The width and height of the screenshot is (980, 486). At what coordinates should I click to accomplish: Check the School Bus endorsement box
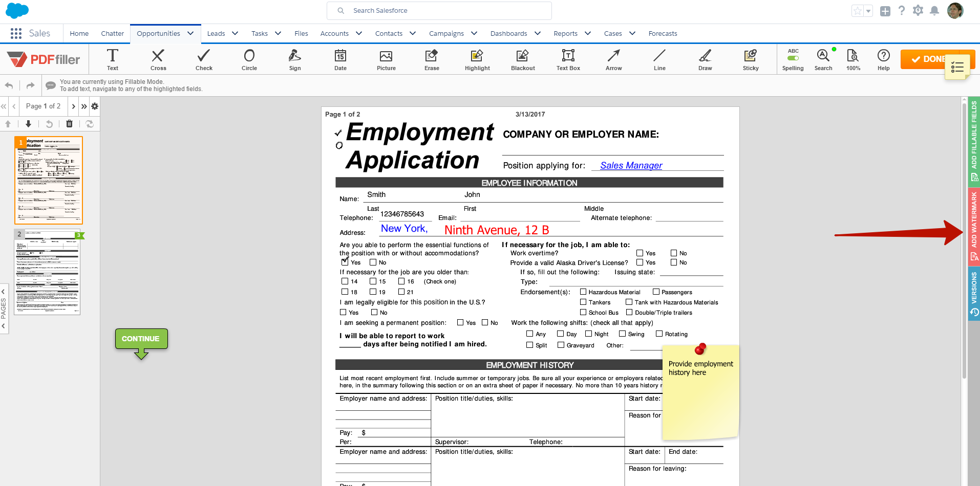583,312
